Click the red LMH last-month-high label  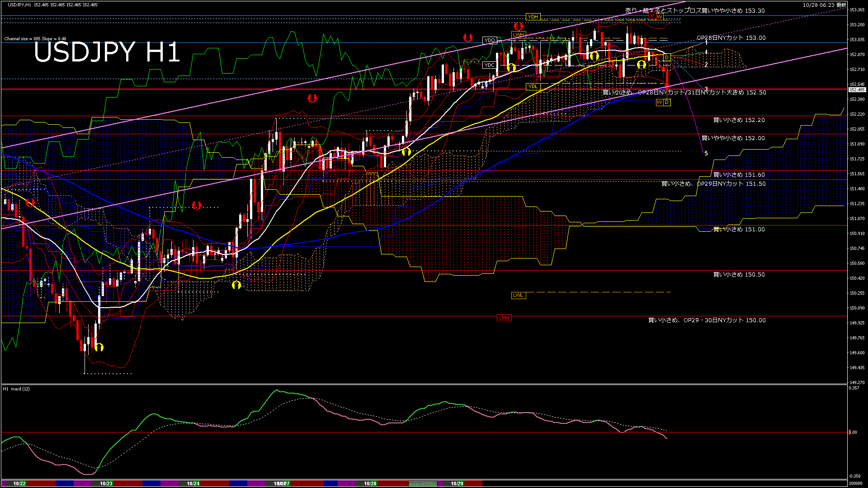(x=504, y=318)
